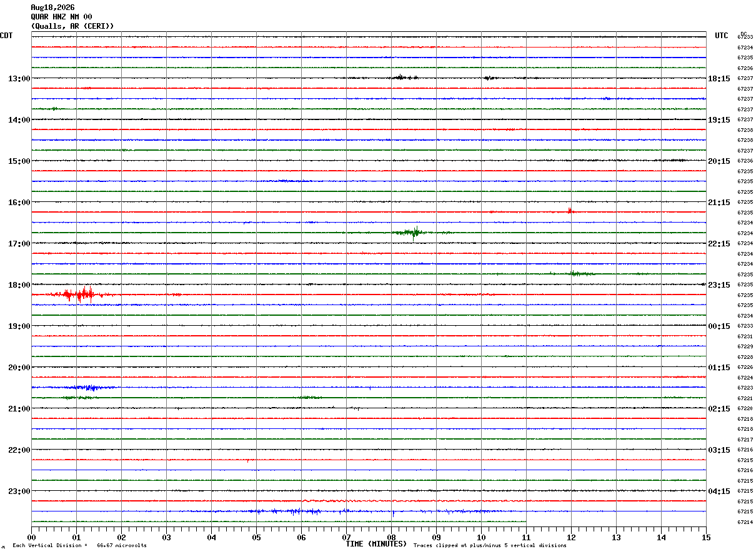Image resolution: width=756 pixels, height=554 pixels.
Task: Click the 67214 DC offset value
Action: [x=745, y=522]
